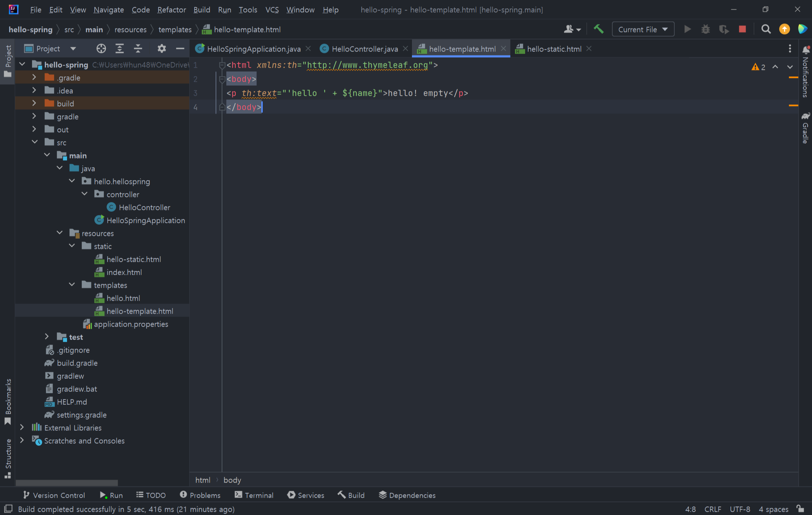Click the Debug bug icon

point(705,29)
